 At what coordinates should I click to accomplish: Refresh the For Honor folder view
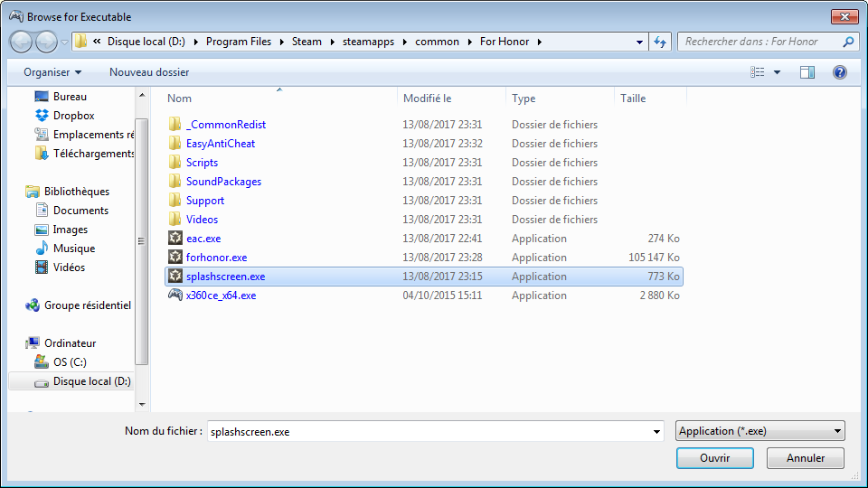pyautogui.click(x=660, y=42)
